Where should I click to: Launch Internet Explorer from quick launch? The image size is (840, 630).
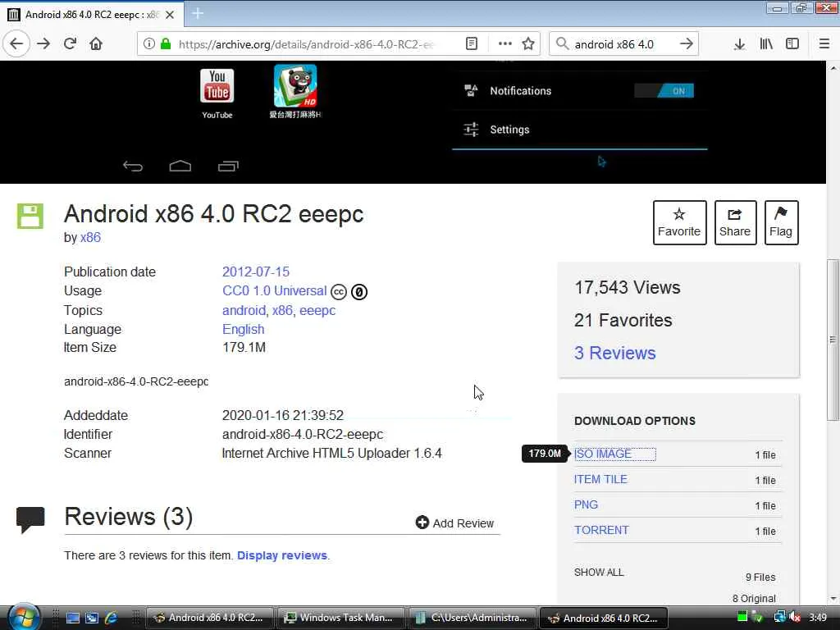111,618
